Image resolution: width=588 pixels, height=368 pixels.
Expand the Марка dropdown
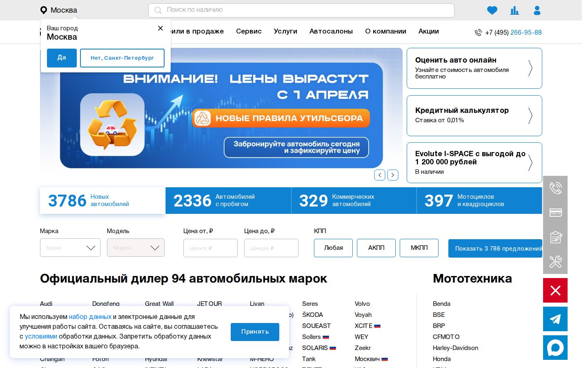pos(70,248)
